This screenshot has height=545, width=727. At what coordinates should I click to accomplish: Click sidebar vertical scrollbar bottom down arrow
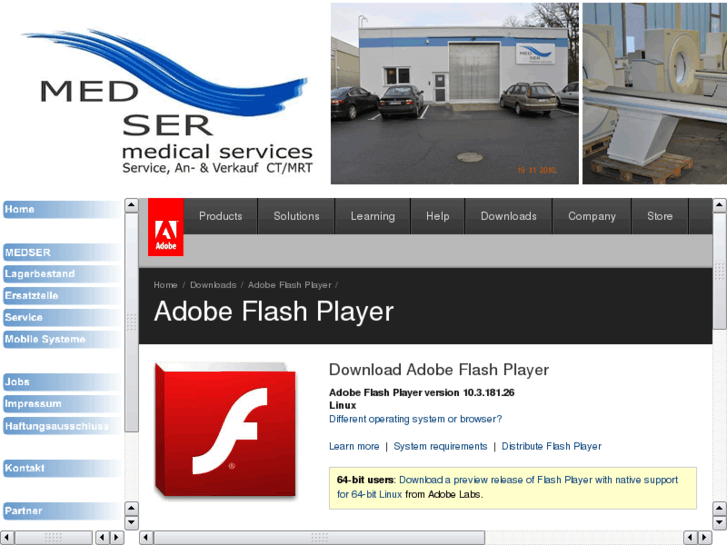click(x=132, y=522)
